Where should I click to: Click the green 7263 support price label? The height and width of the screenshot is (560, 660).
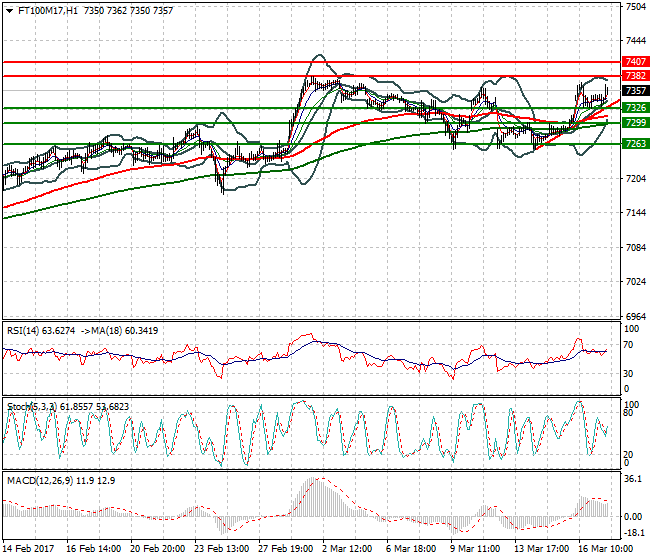point(635,144)
